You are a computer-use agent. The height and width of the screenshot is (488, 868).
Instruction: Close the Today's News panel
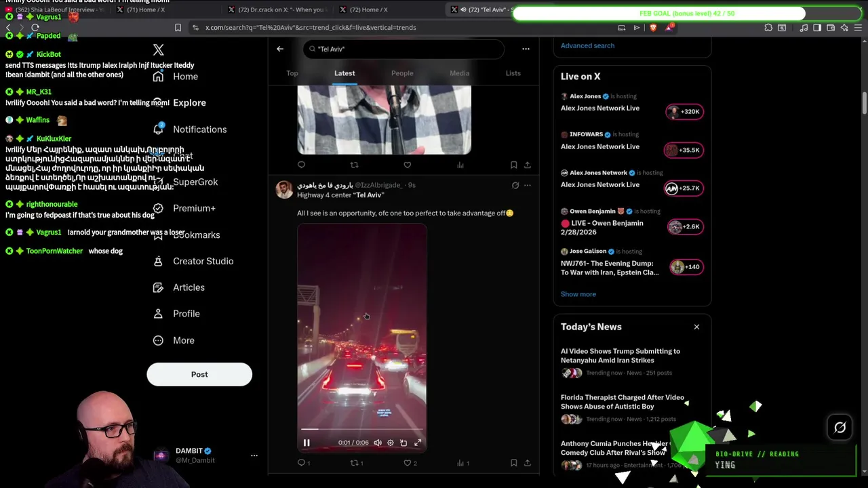click(696, 327)
